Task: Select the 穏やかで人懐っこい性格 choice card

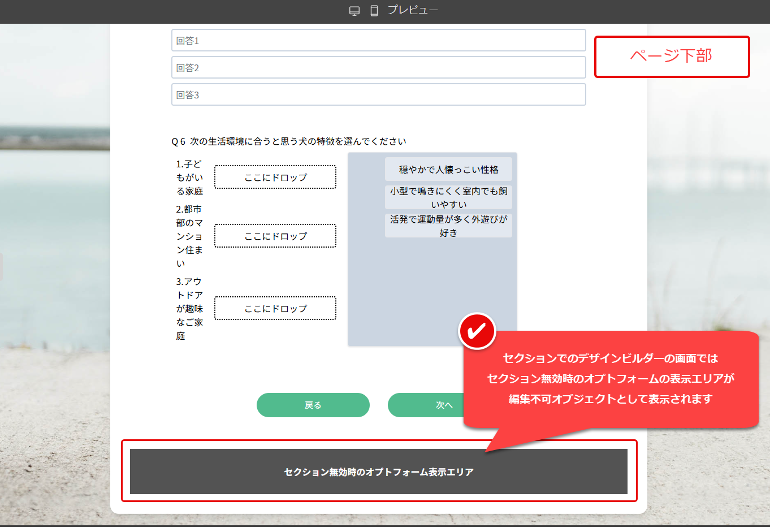Action: click(449, 169)
